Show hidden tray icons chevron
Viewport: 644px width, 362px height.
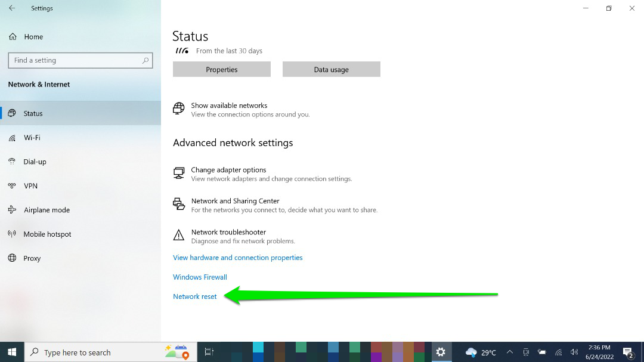pos(510,352)
